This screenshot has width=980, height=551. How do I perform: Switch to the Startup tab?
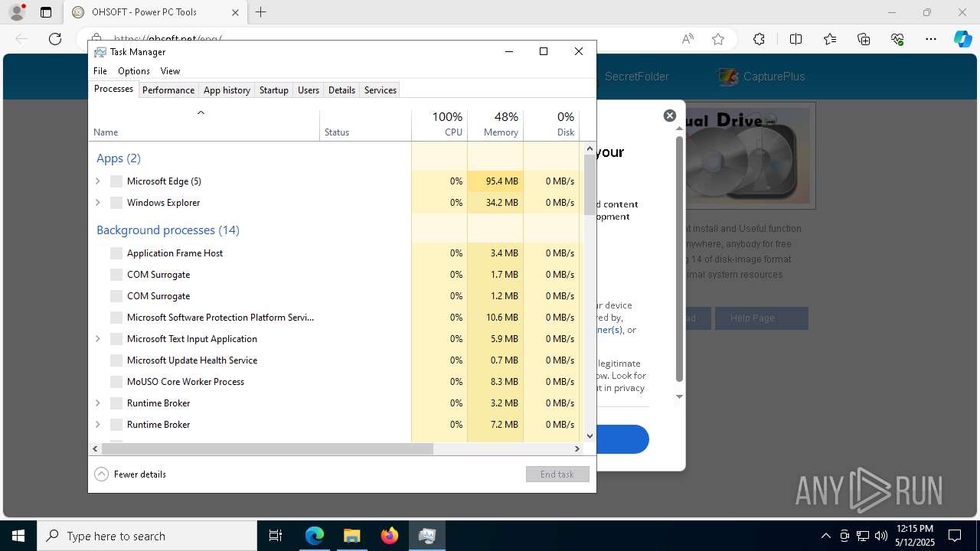coord(273,90)
